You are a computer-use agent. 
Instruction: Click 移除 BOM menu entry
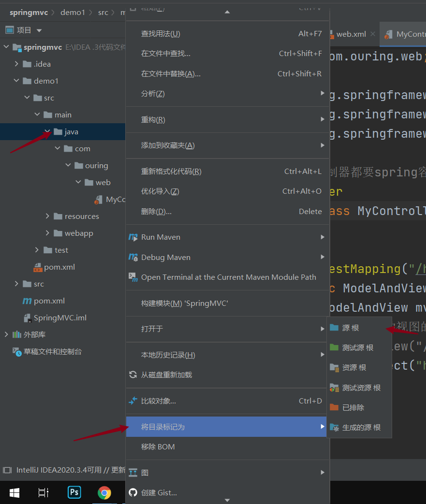pos(227,447)
